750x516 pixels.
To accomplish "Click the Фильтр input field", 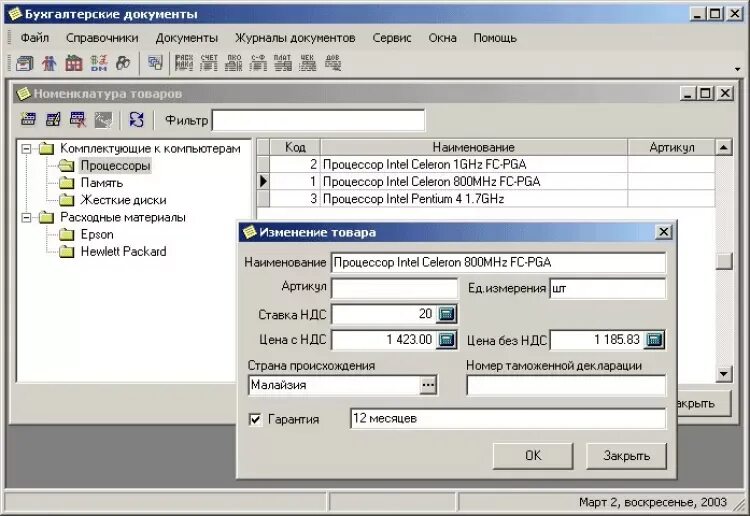I will point(318,120).
